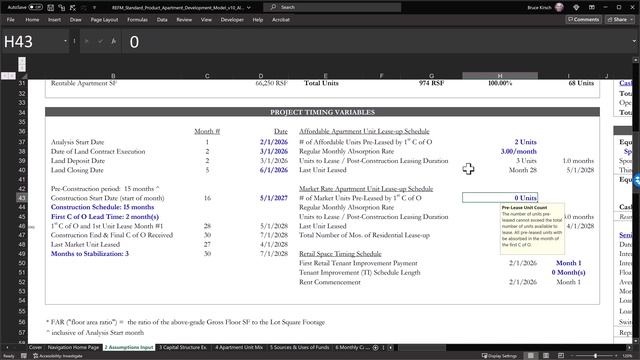Viewport: 640px width, 360px height.
Task: Open the Share button dropdown arrow
Action: click(x=632, y=20)
